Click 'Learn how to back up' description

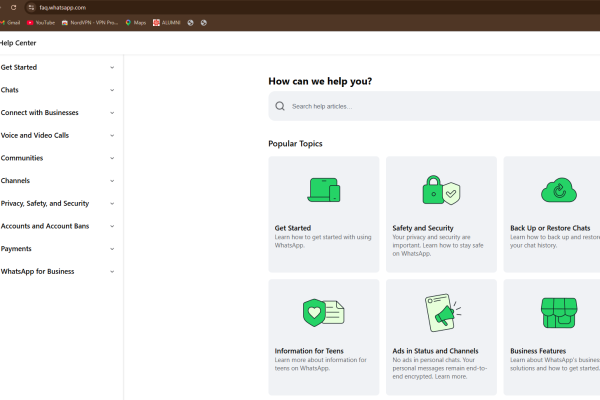555,241
